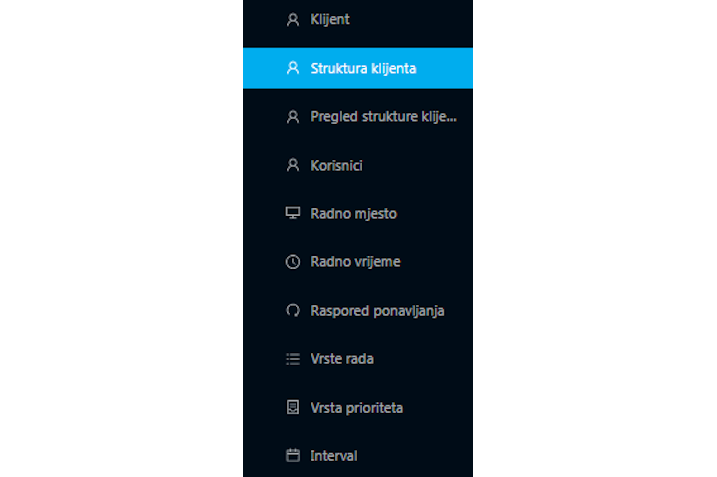Open the Vrsta prioriteta entry
This screenshot has height=477, width=717.
pos(358,407)
